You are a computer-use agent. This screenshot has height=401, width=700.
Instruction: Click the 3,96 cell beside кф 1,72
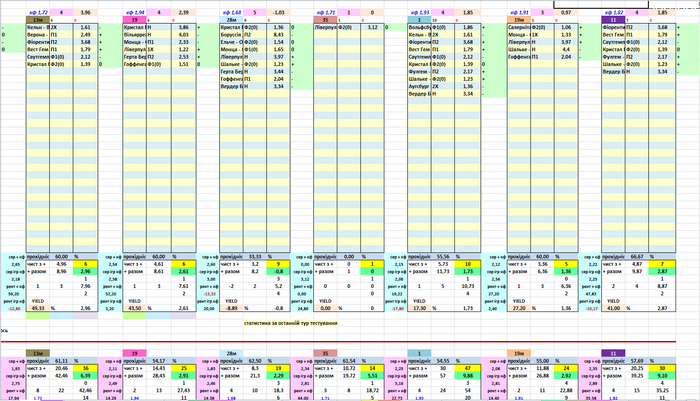point(85,13)
